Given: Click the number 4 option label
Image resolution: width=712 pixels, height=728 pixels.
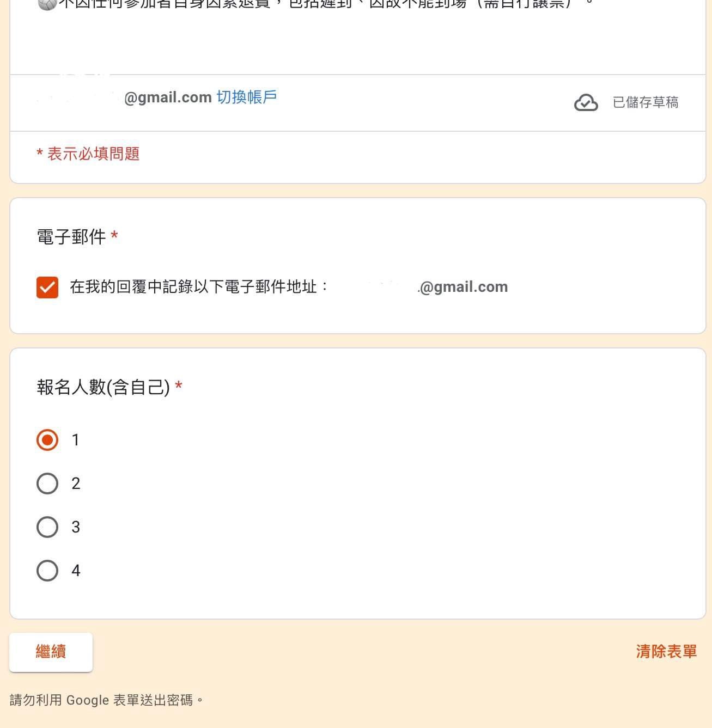Looking at the screenshot, I should tap(76, 571).
